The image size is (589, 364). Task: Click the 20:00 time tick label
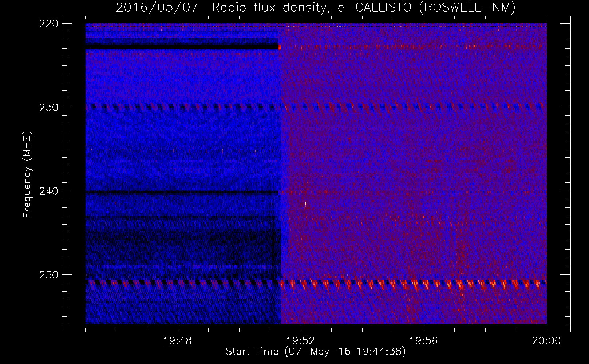[546, 341]
